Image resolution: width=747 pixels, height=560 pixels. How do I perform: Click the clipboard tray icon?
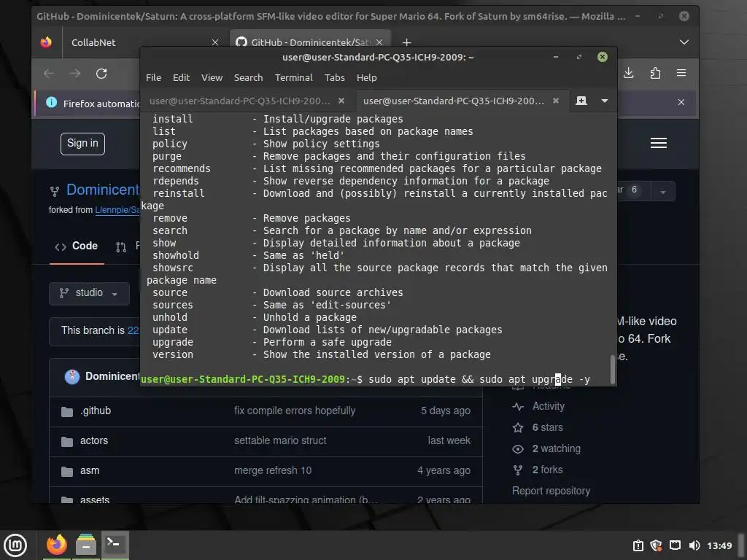(x=638, y=545)
